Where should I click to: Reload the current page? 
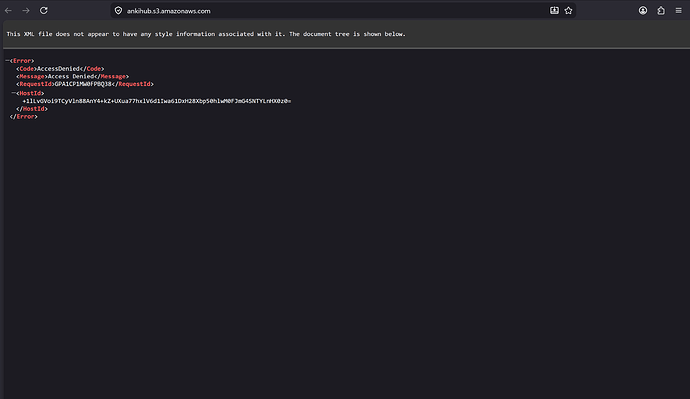click(44, 11)
